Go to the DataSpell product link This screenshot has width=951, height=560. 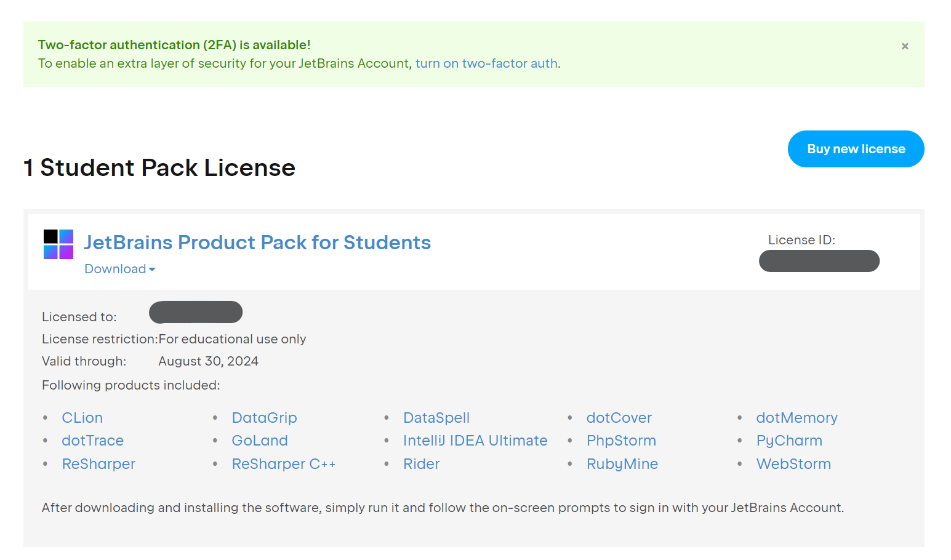[x=436, y=418]
